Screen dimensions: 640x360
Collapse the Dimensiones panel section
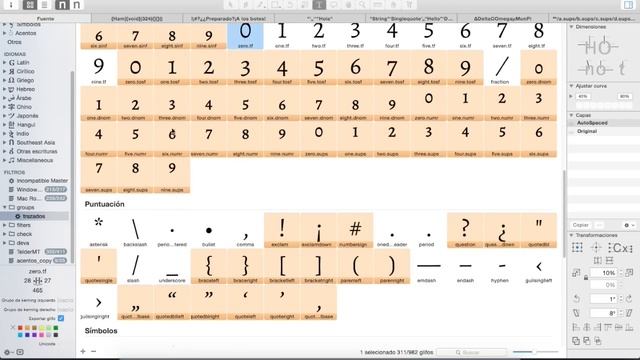pos(571,27)
